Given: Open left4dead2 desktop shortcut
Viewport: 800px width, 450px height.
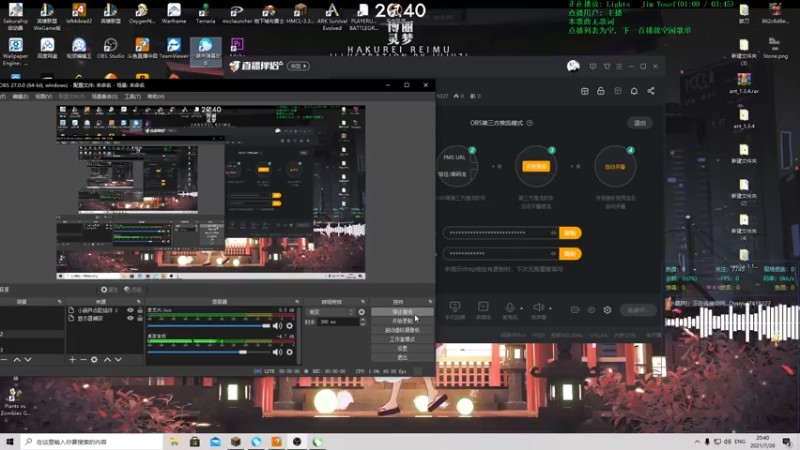Looking at the screenshot, I should [79, 14].
